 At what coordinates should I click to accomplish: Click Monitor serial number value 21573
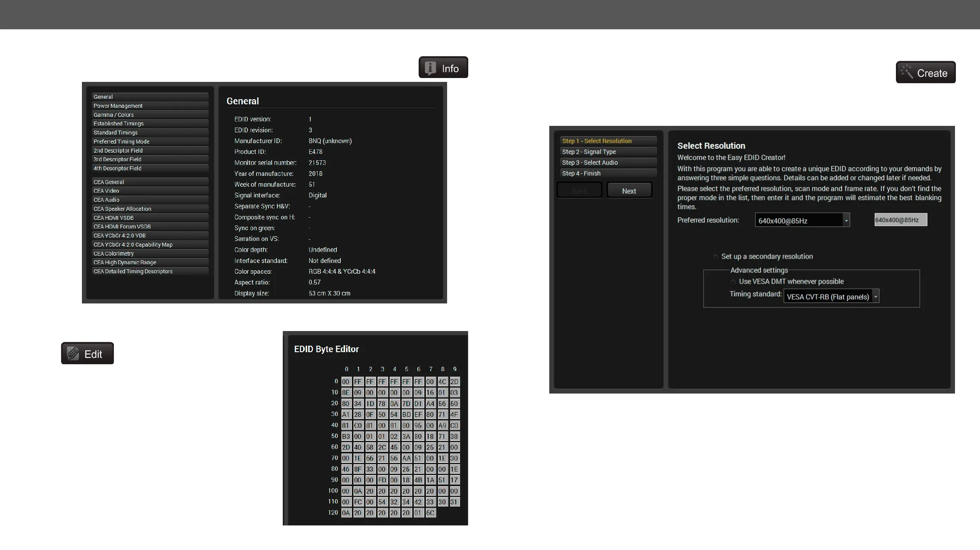317,162
